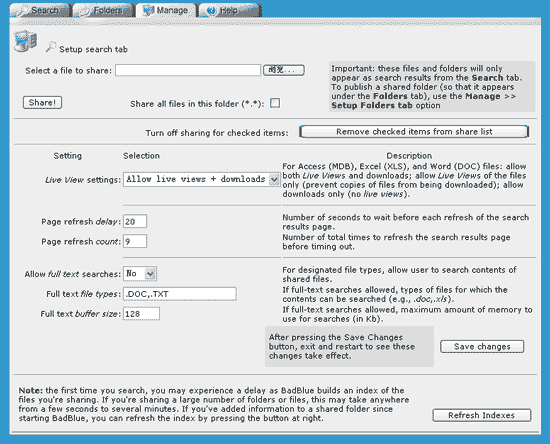Click the magnifier icon beside Setup search tab
The height and width of the screenshot is (444, 550).
(x=51, y=47)
